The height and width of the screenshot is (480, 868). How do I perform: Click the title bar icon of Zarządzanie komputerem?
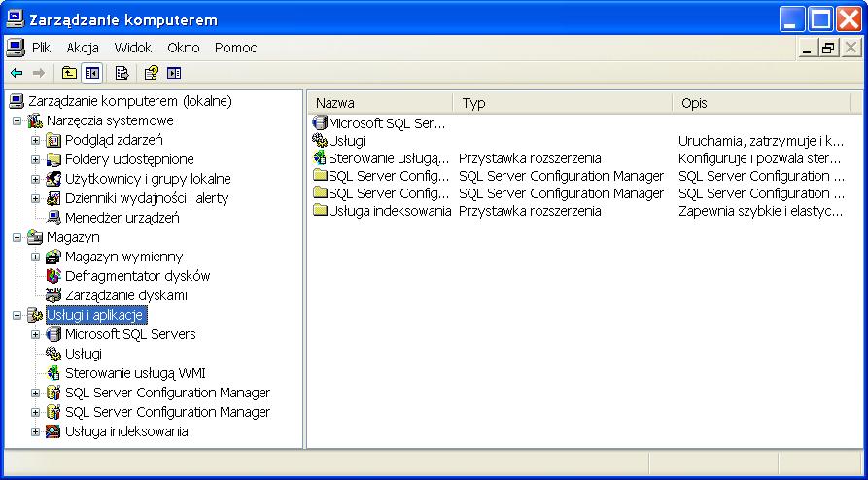[x=15, y=20]
